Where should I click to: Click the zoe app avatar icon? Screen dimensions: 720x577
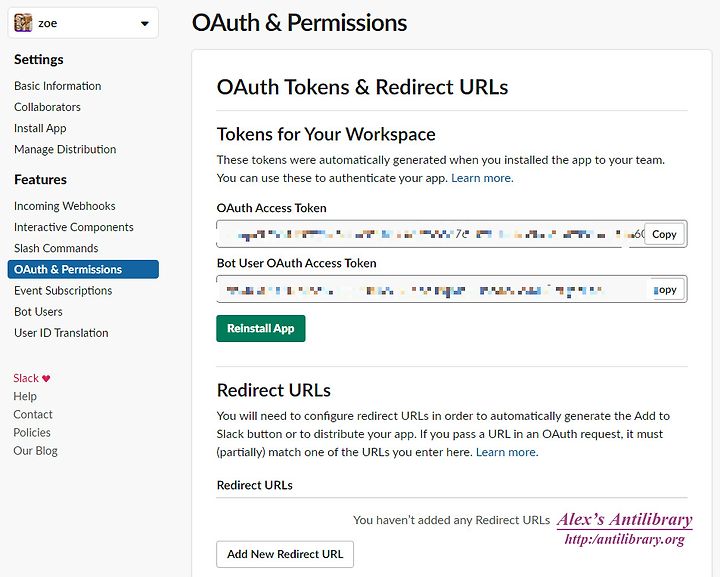click(x=23, y=22)
